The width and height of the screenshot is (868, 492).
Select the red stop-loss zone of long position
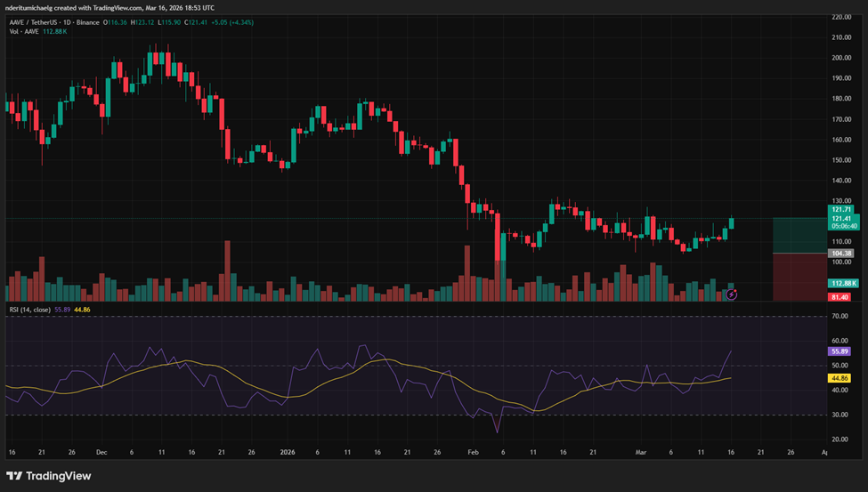(x=799, y=276)
